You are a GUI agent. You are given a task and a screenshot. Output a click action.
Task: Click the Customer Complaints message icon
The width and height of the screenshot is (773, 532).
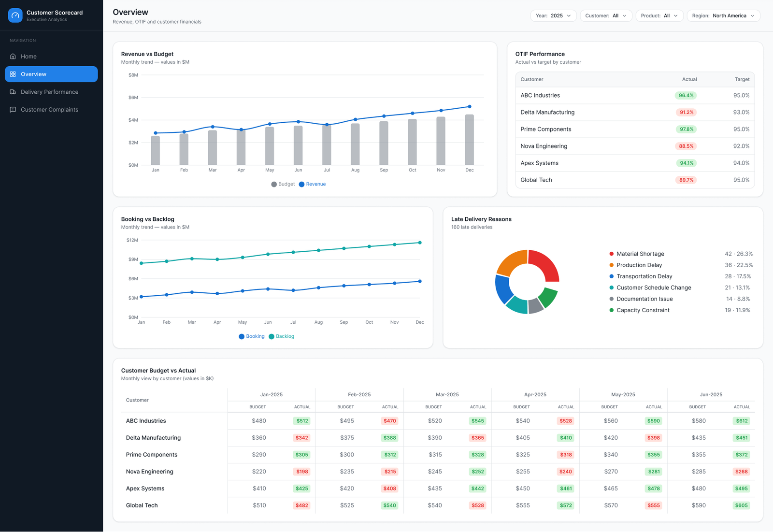[x=13, y=110]
